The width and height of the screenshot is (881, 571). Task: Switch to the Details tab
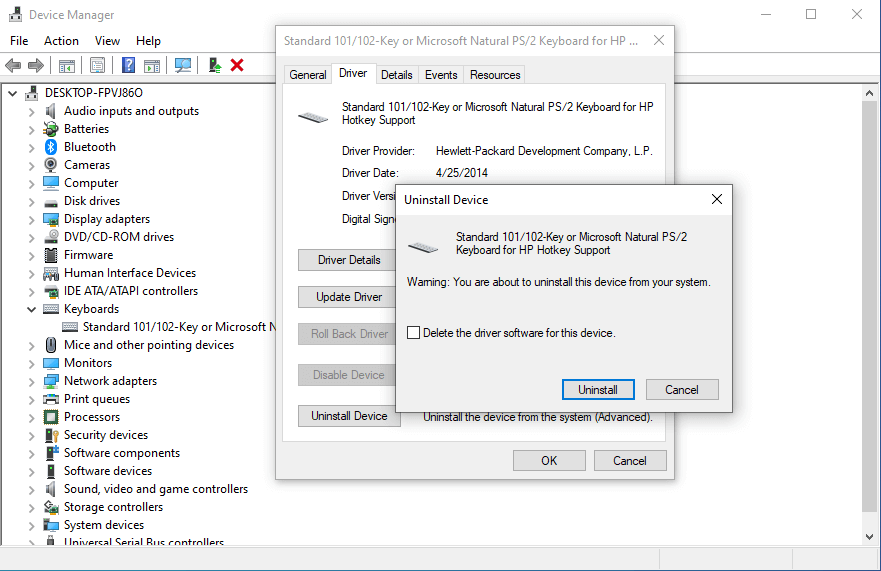[397, 75]
